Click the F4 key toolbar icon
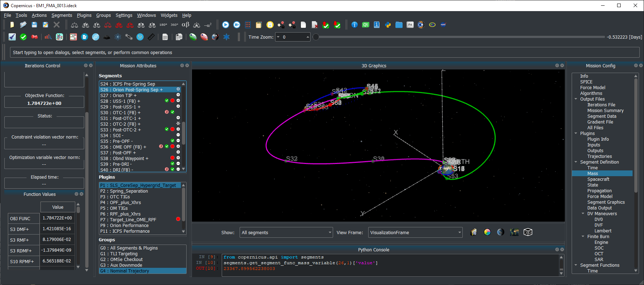 410,25
